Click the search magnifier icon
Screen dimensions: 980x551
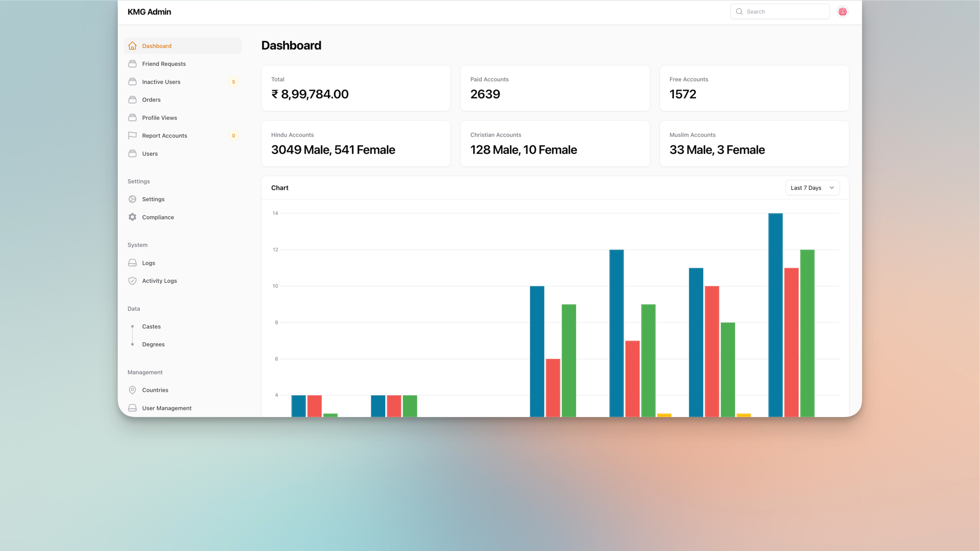(739, 11)
